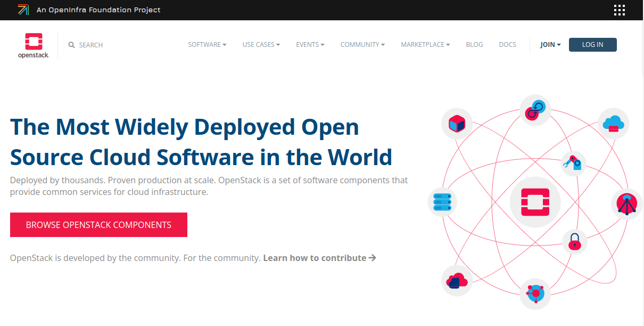Open the Docs navigation link
This screenshot has width=644, height=326.
[x=508, y=45]
